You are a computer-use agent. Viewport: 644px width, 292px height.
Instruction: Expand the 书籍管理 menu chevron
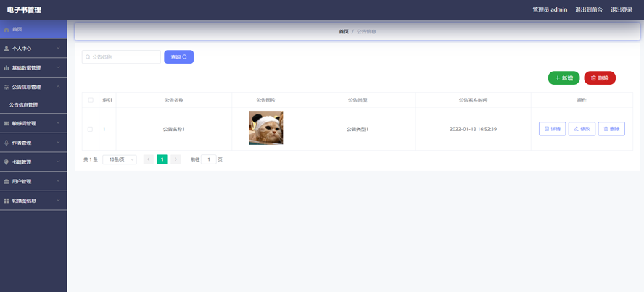coord(58,162)
